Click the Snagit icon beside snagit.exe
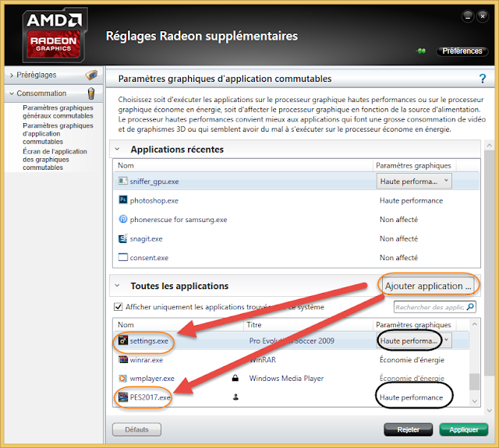Screen dimensions: 499x448 [123, 238]
